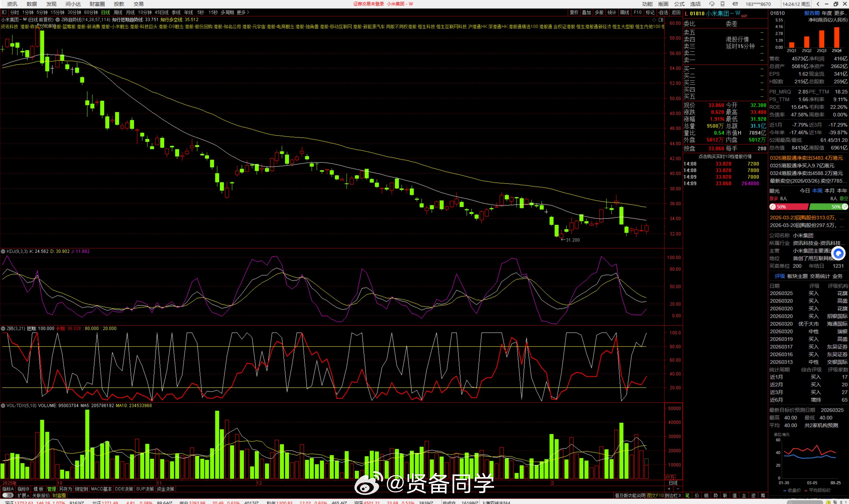The height and width of the screenshot is (504, 849).
Task: Open the envelope messages icon
Action: [735, 4]
